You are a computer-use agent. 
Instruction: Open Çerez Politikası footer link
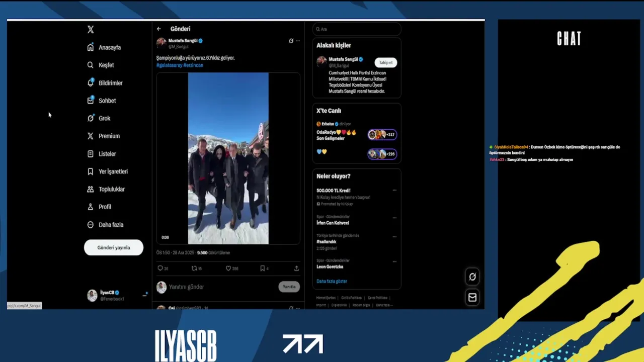tap(377, 298)
